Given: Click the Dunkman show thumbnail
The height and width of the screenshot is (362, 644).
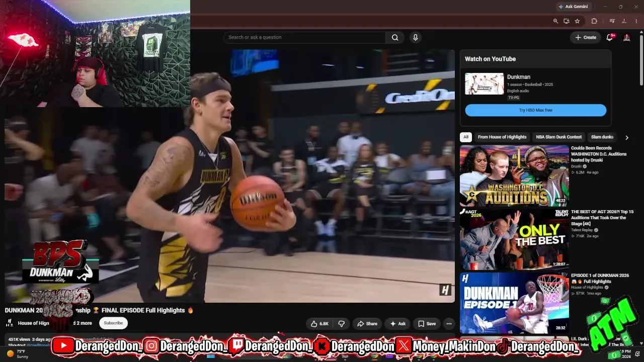Looking at the screenshot, I should (484, 84).
